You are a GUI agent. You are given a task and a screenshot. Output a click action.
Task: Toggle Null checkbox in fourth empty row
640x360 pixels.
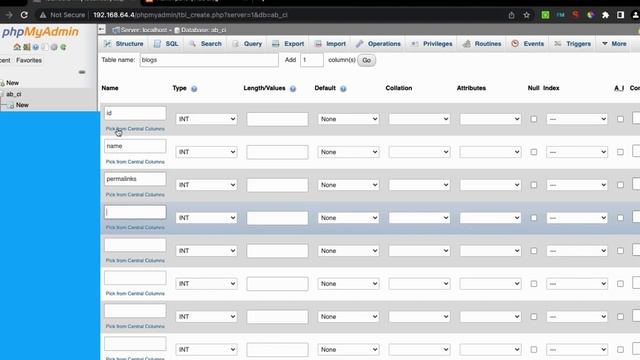pos(533,218)
